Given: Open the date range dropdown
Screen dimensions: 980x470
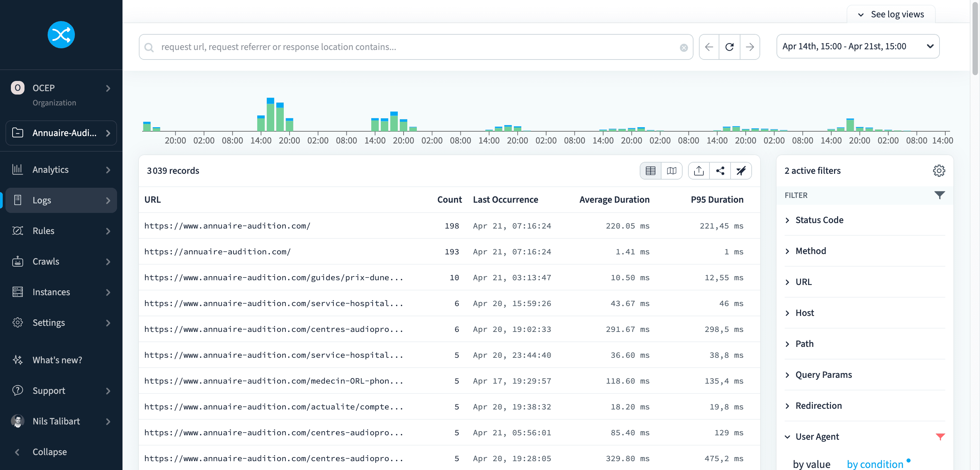Looking at the screenshot, I should coord(857,46).
